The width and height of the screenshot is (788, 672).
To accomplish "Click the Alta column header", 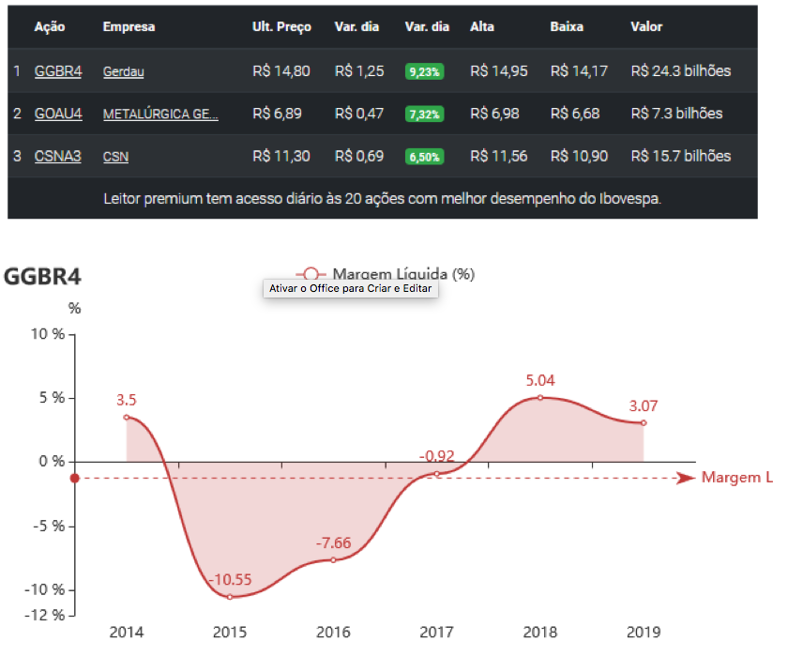I will click(x=481, y=26).
